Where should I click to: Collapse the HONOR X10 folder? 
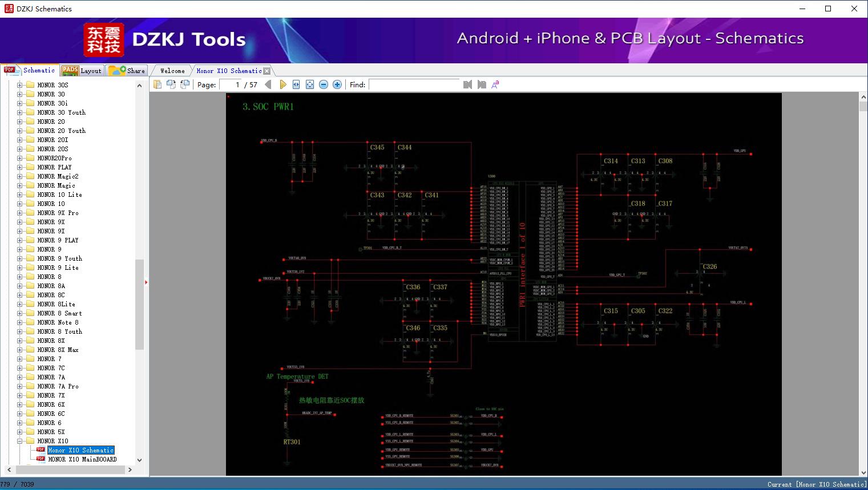coord(20,441)
